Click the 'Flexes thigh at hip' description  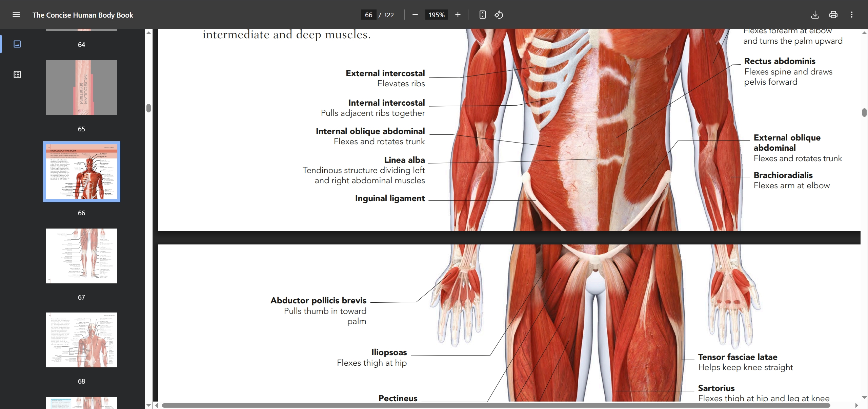coord(372,363)
